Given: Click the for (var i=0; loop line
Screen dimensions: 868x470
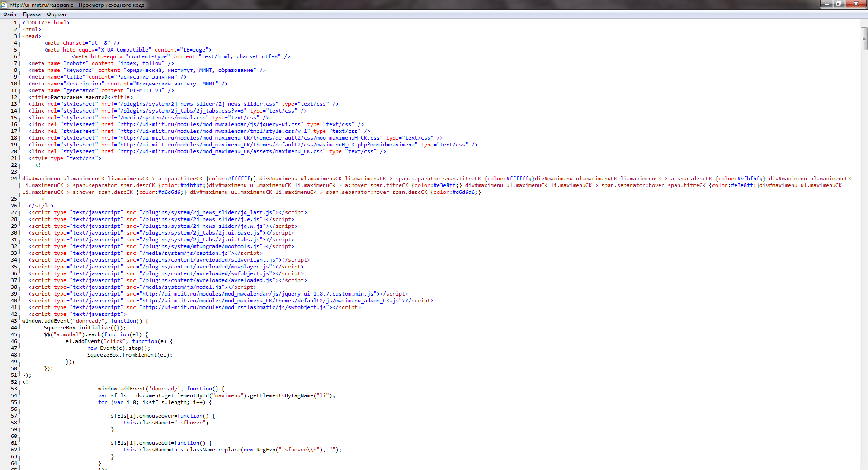Looking at the screenshot, I should (x=155, y=402).
